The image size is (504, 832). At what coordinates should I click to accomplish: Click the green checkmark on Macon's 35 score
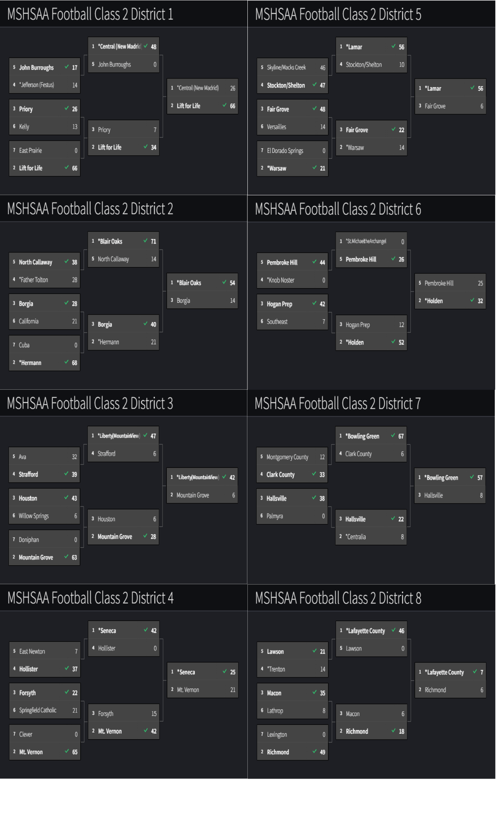[x=315, y=692]
